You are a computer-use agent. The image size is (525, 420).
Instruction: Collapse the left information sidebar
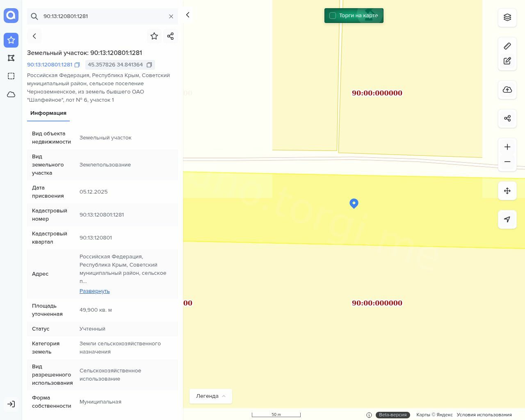pyautogui.click(x=188, y=15)
